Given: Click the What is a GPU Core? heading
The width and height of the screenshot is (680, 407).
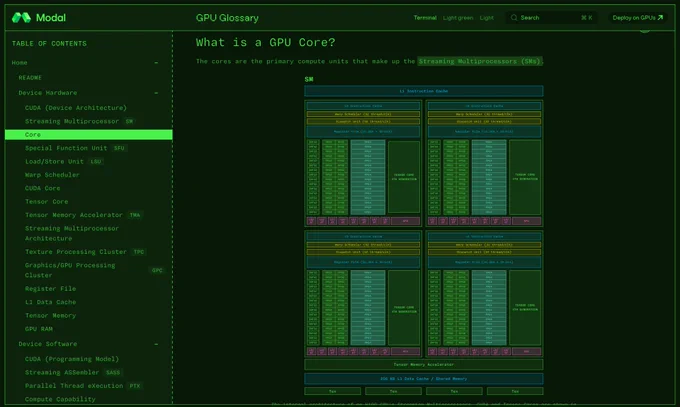Looking at the screenshot, I should pos(265,43).
